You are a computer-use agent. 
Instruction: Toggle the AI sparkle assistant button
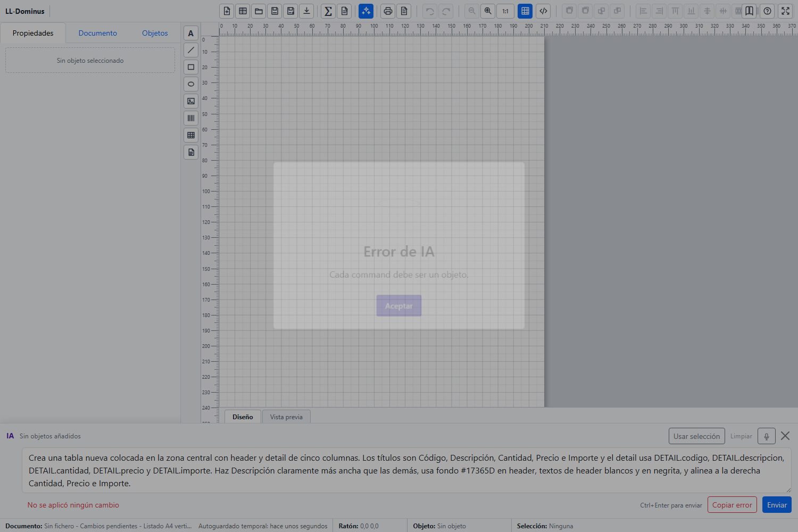point(366,11)
